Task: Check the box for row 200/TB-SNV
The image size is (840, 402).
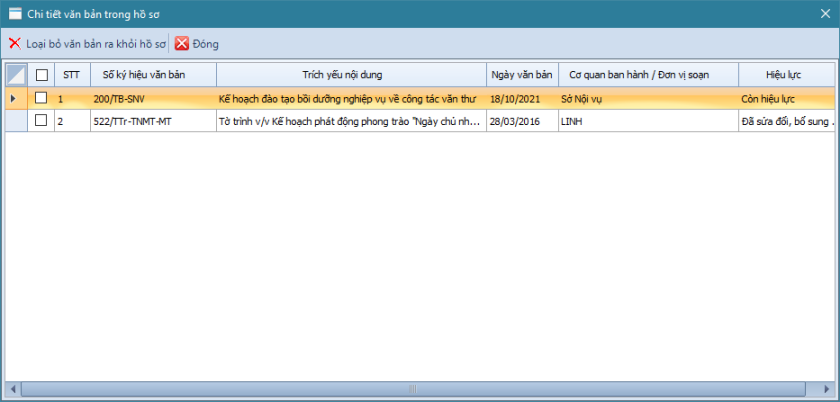Action: tap(41, 99)
